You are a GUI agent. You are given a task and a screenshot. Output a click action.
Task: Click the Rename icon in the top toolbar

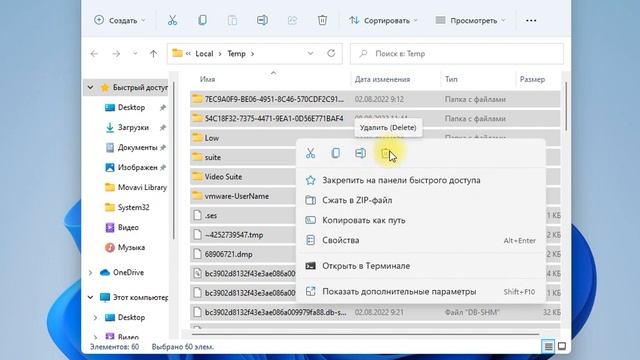pos(262,20)
